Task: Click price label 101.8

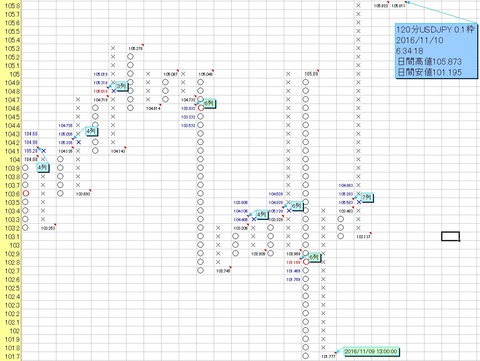Action: (x=12, y=348)
